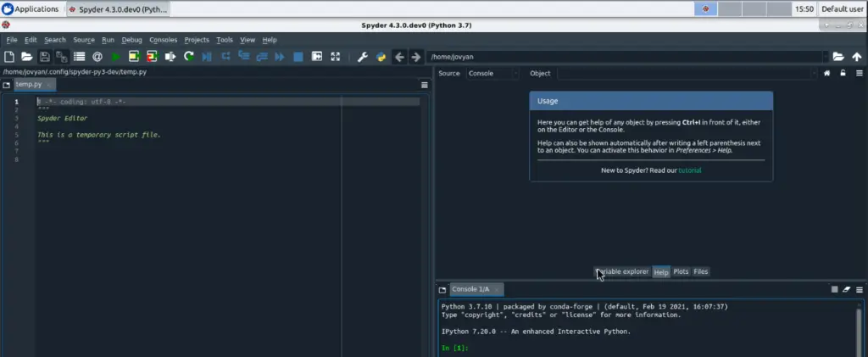Open the Tools menu

click(224, 40)
